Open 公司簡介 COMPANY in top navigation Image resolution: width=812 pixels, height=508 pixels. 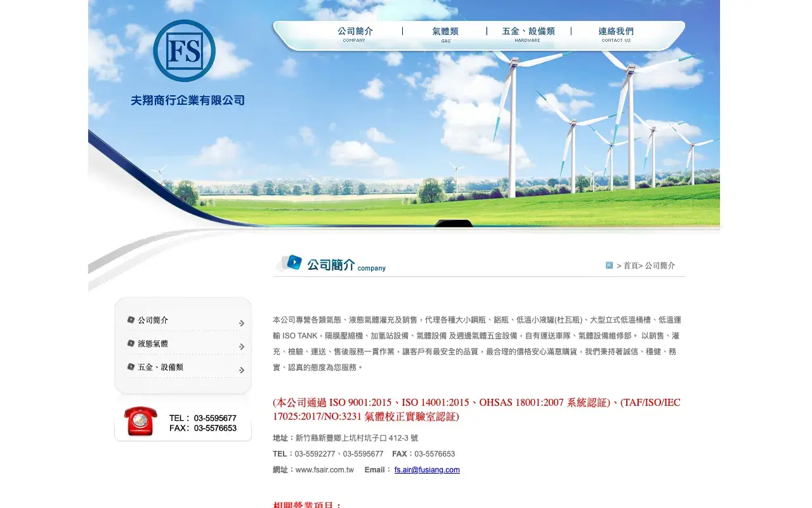[x=355, y=34]
